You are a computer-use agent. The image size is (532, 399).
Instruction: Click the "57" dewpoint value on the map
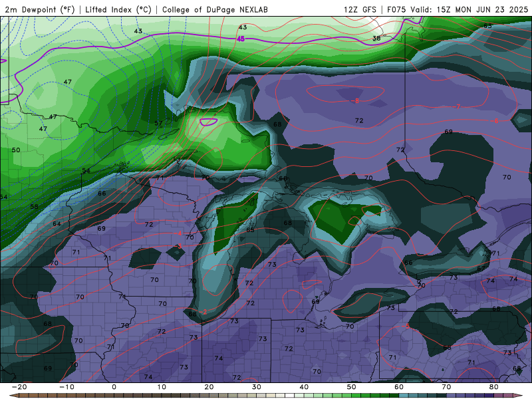coord(158,123)
